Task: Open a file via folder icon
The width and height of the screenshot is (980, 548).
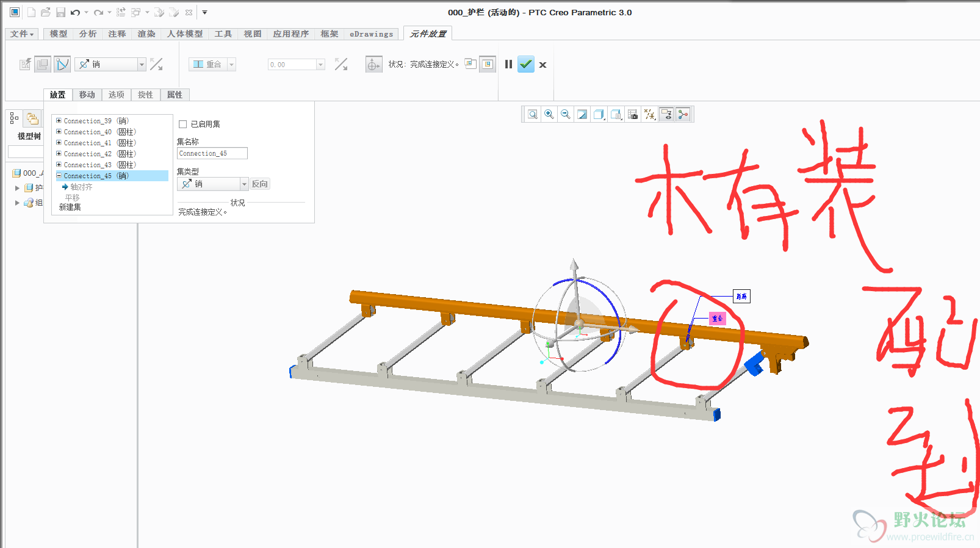Action: point(46,12)
